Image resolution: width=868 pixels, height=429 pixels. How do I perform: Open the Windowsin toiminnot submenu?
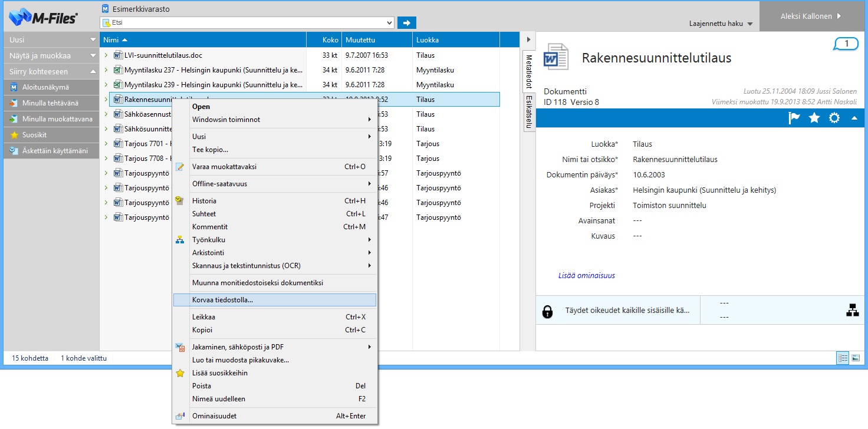click(275, 120)
